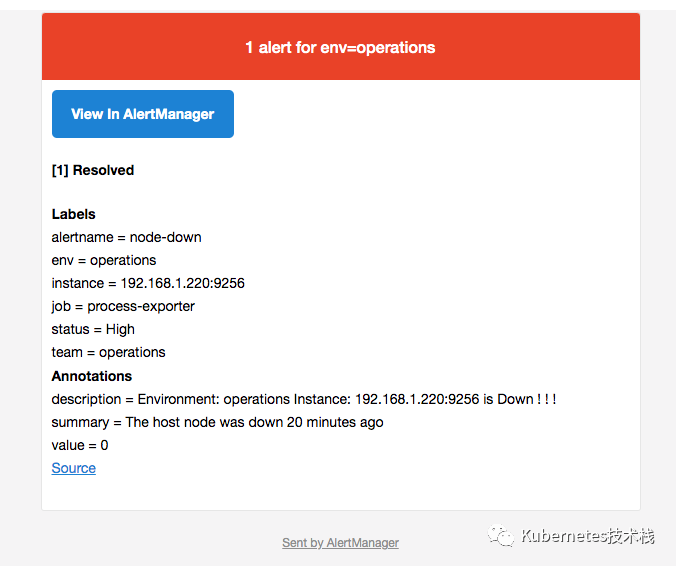
Task: Click the Labels section heading
Action: 74,214
